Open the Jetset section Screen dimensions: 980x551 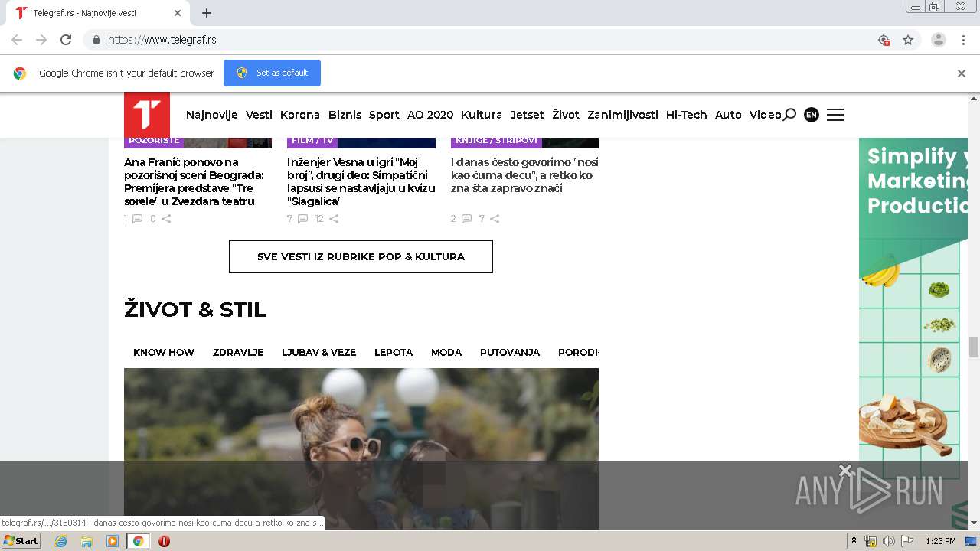[528, 115]
